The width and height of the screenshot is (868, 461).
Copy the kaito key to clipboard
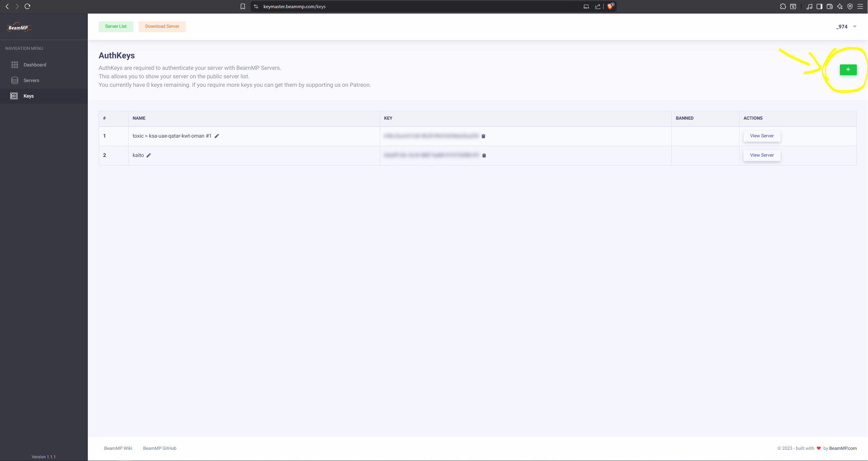484,155
